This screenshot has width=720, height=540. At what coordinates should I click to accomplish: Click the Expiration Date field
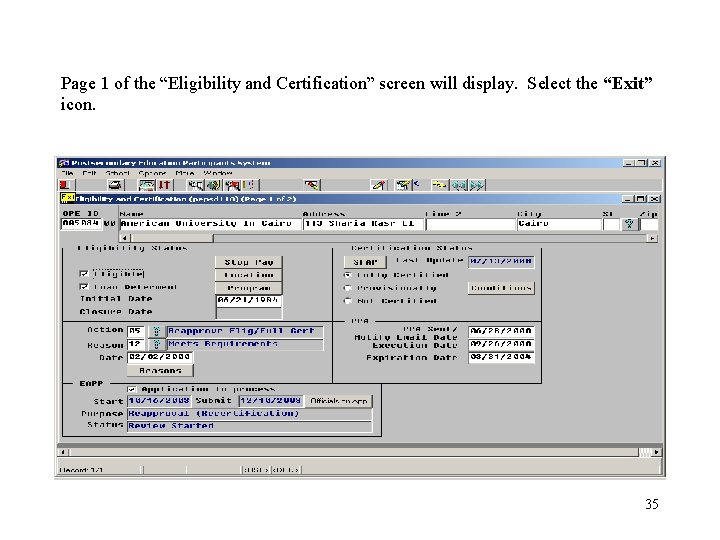[x=501, y=357]
